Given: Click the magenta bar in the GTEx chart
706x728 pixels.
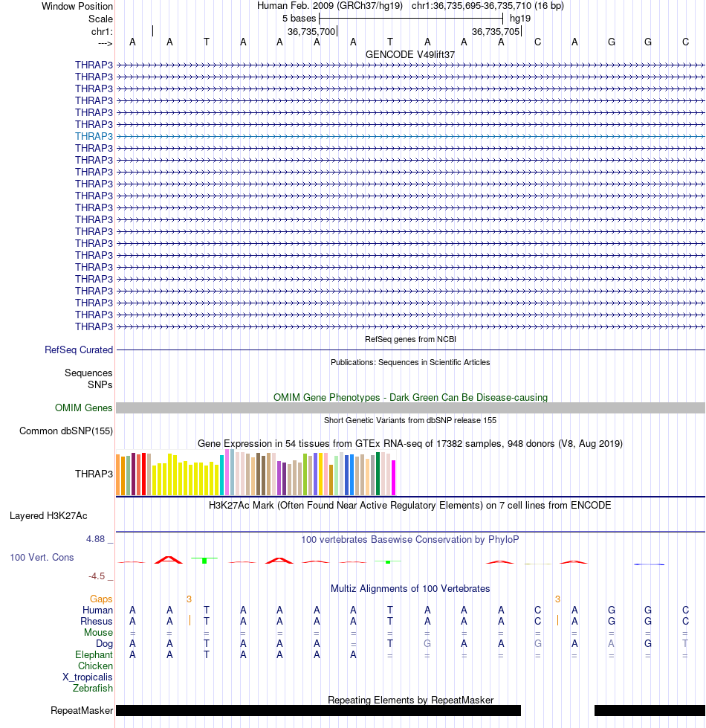Looking at the screenshot, I should point(393,477).
